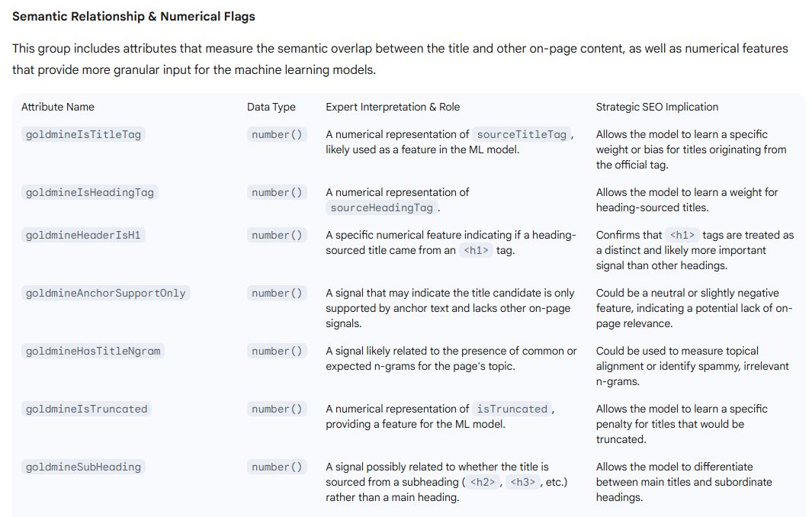Click number() in the goldmineAnchorSupportOnly row
This screenshot has height=517, width=812.
pyautogui.click(x=277, y=294)
